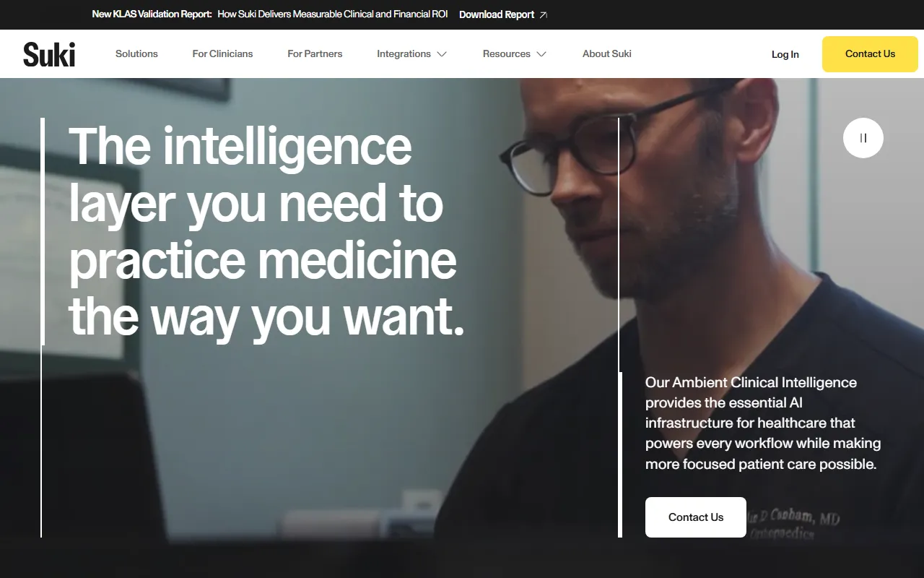Select About Suki in the navigation
The height and width of the screenshot is (578, 924).
(x=607, y=53)
